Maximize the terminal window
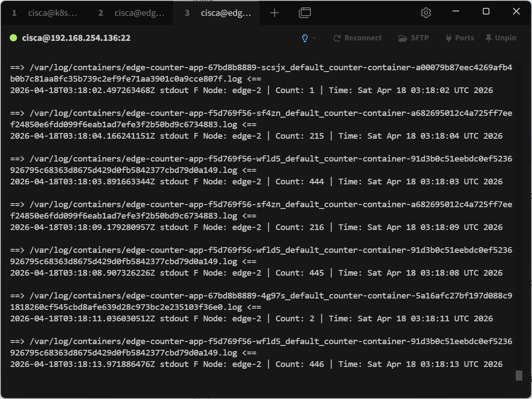The image size is (532, 399). tap(486, 12)
